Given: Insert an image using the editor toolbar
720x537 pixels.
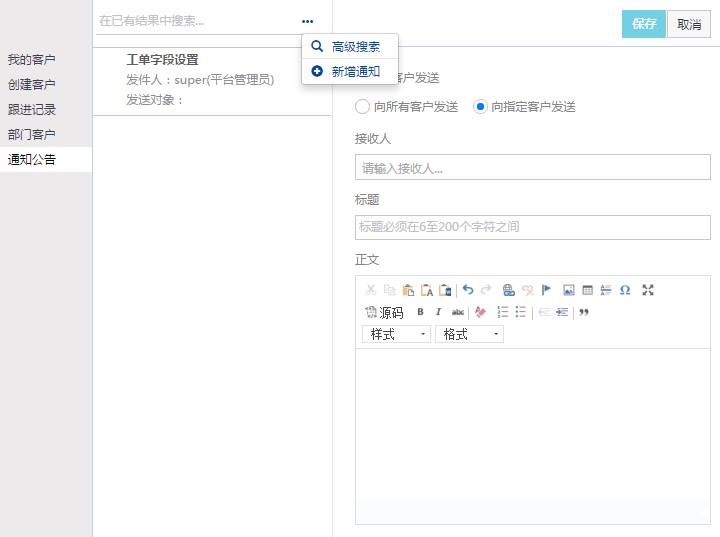Looking at the screenshot, I should (x=569, y=290).
